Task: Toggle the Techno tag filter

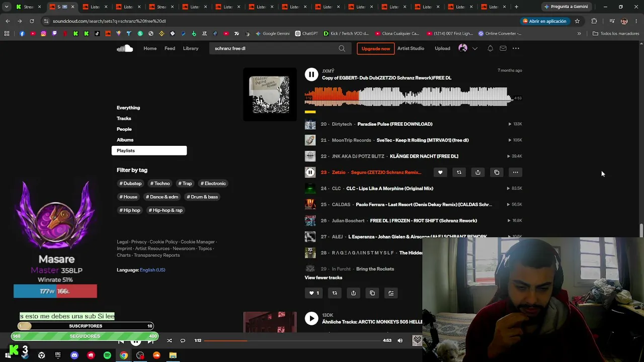Action: (x=160, y=184)
